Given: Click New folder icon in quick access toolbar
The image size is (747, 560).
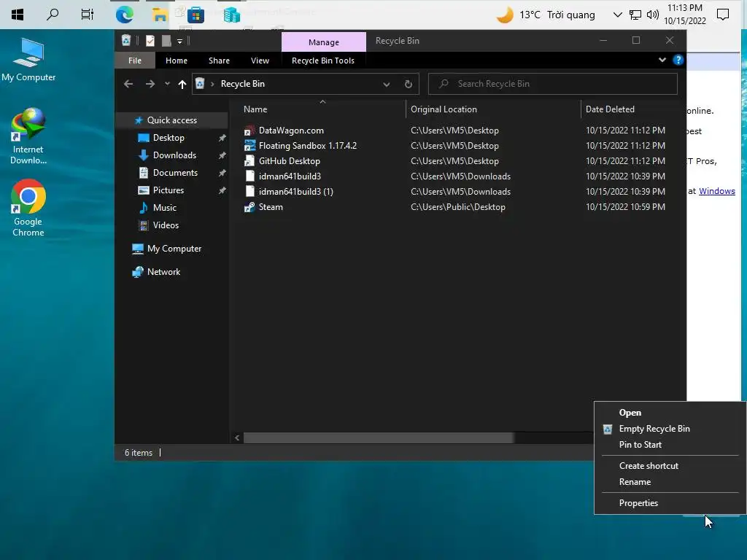Looking at the screenshot, I should [166, 41].
